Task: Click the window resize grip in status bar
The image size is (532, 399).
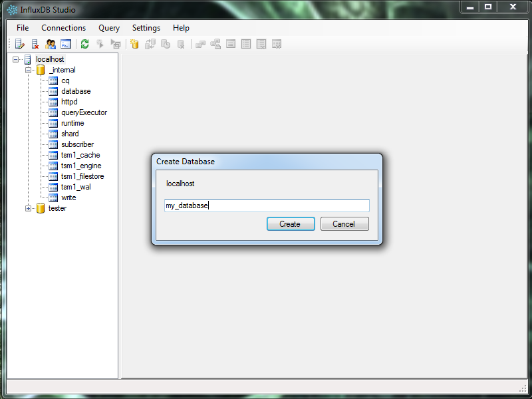Action: click(x=523, y=388)
